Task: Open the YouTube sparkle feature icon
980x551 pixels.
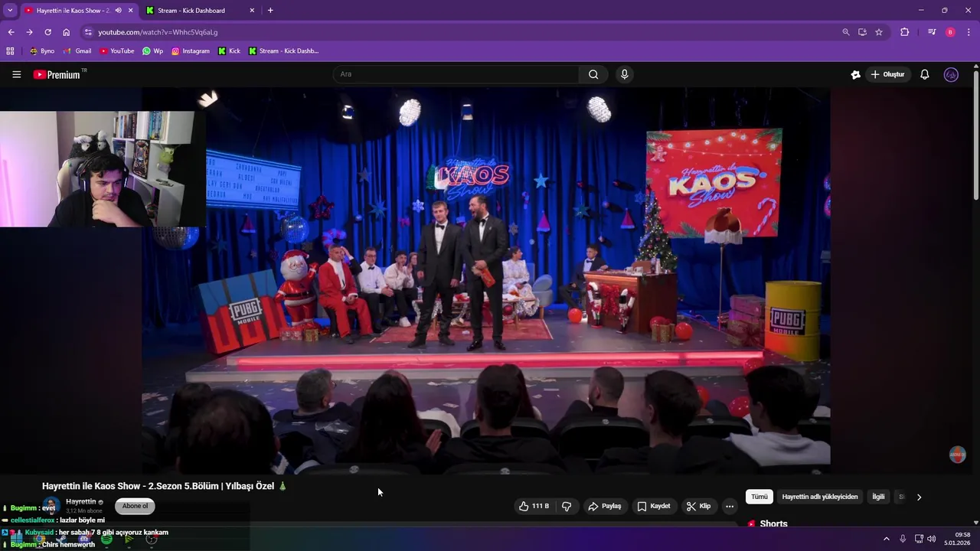Action: tap(855, 74)
